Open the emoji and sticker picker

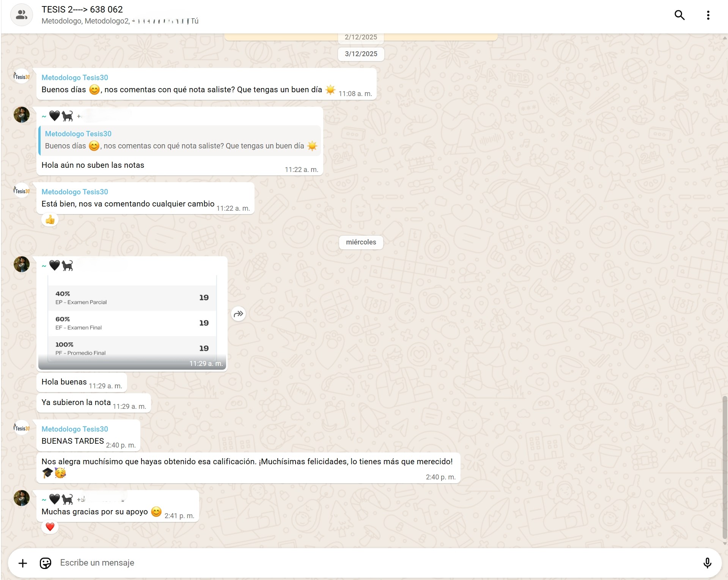46,563
